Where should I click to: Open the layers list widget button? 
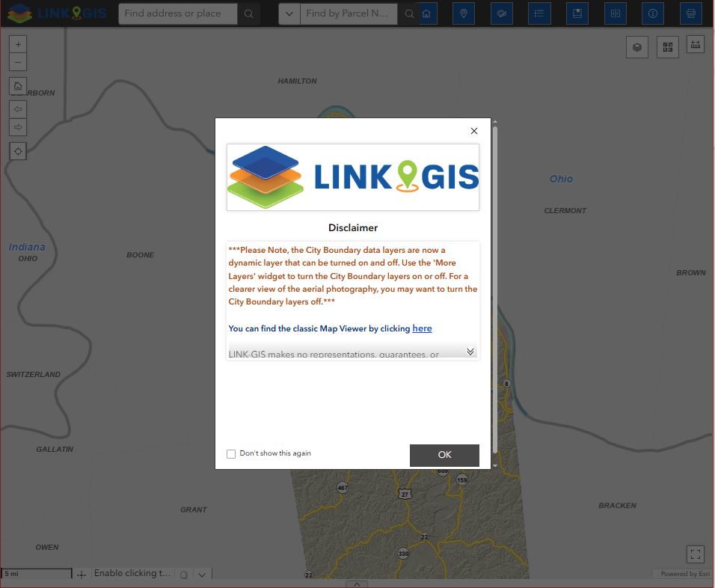tap(637, 47)
